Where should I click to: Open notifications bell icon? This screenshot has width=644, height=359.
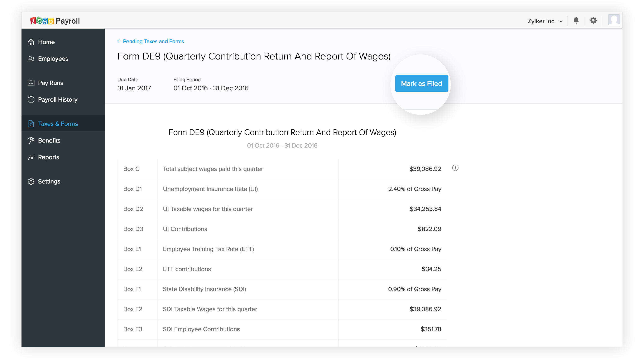[x=576, y=20]
